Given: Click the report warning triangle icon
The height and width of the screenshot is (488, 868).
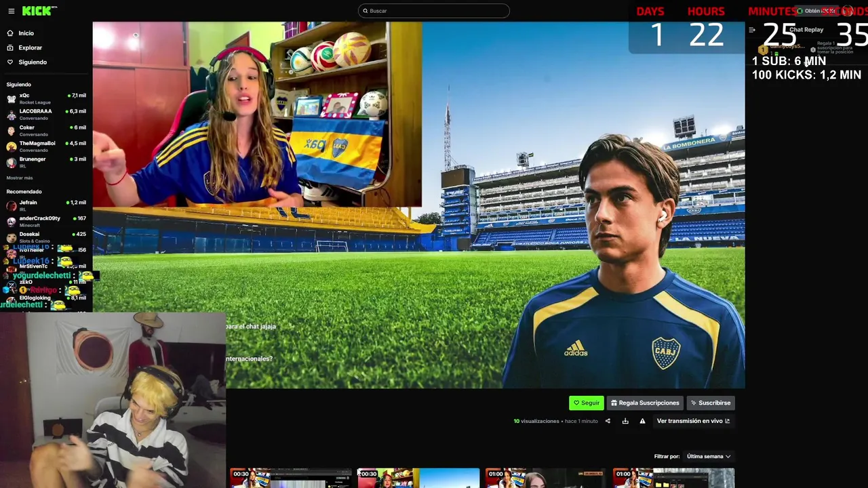Looking at the screenshot, I should 642,421.
